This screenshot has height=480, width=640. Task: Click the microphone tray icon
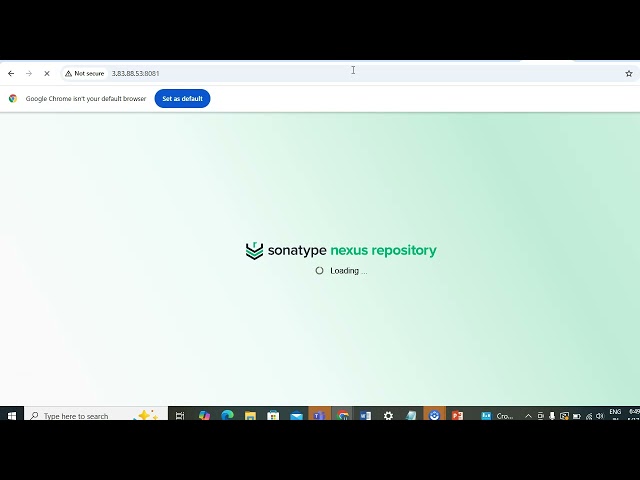tap(552, 416)
